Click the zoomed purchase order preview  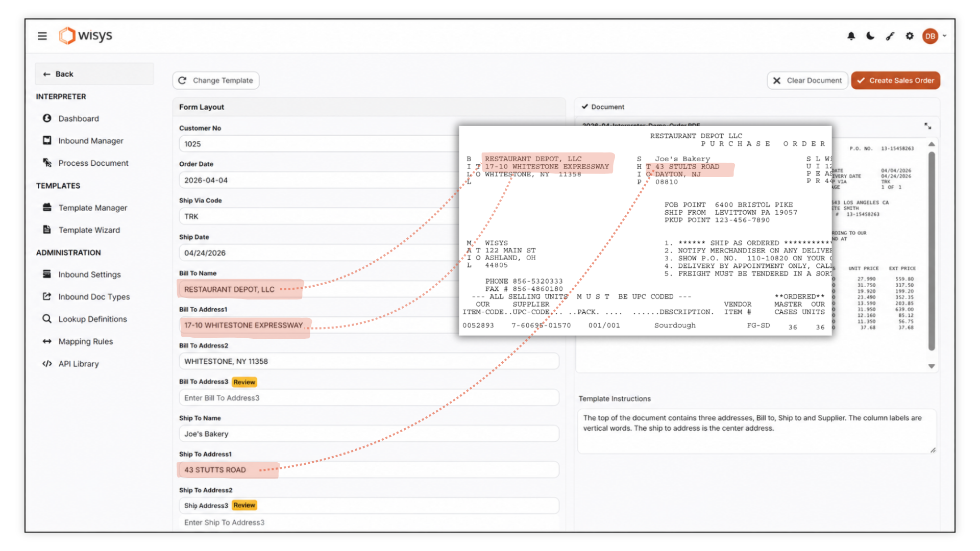[645, 231]
